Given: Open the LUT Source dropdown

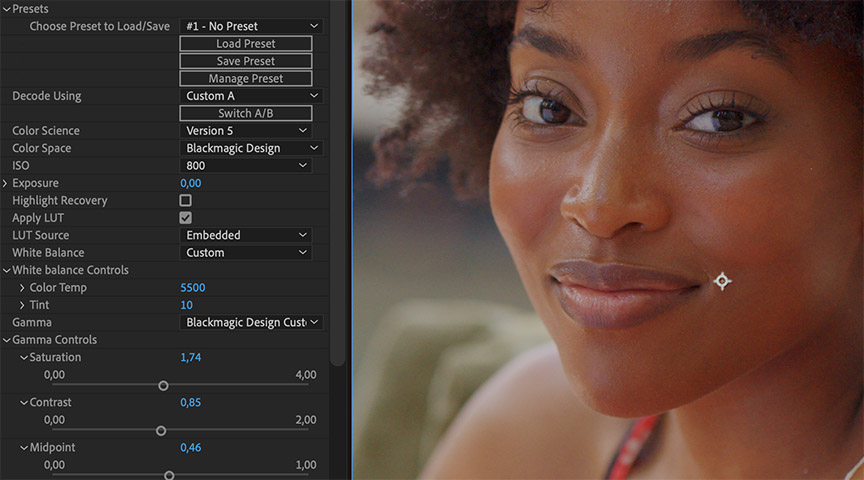Looking at the screenshot, I should 246,236.
